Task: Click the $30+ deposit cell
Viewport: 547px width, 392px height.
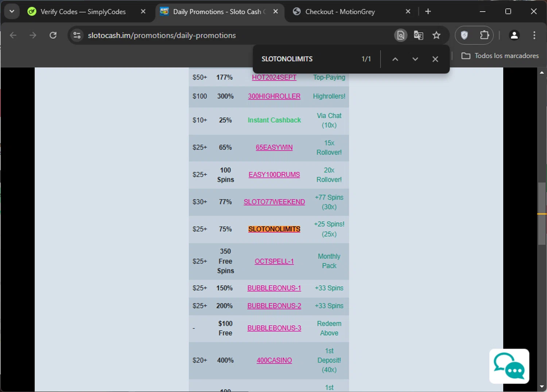Action: (x=199, y=202)
